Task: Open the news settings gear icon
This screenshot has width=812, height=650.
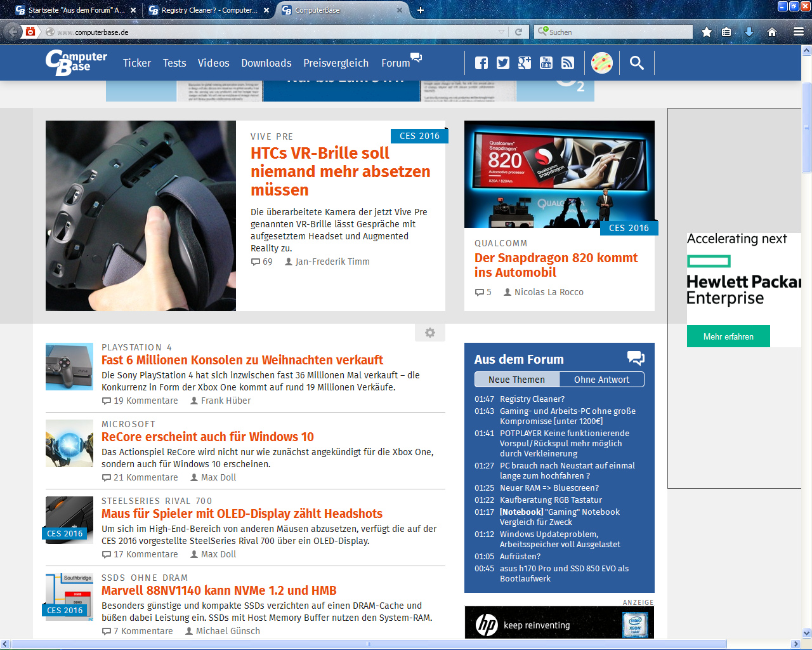Action: point(430,333)
